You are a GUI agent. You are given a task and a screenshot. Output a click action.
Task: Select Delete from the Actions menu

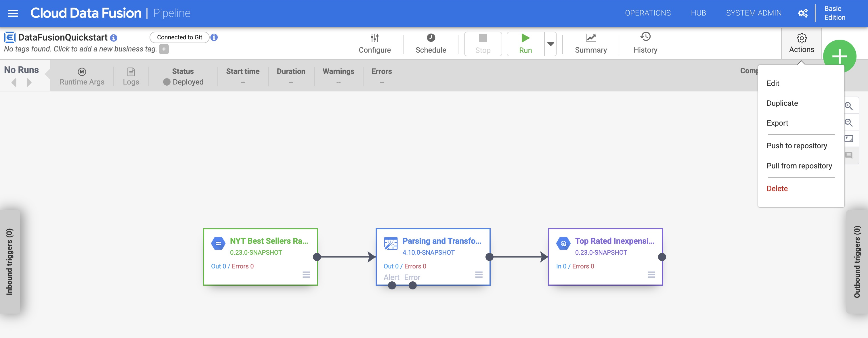point(777,188)
